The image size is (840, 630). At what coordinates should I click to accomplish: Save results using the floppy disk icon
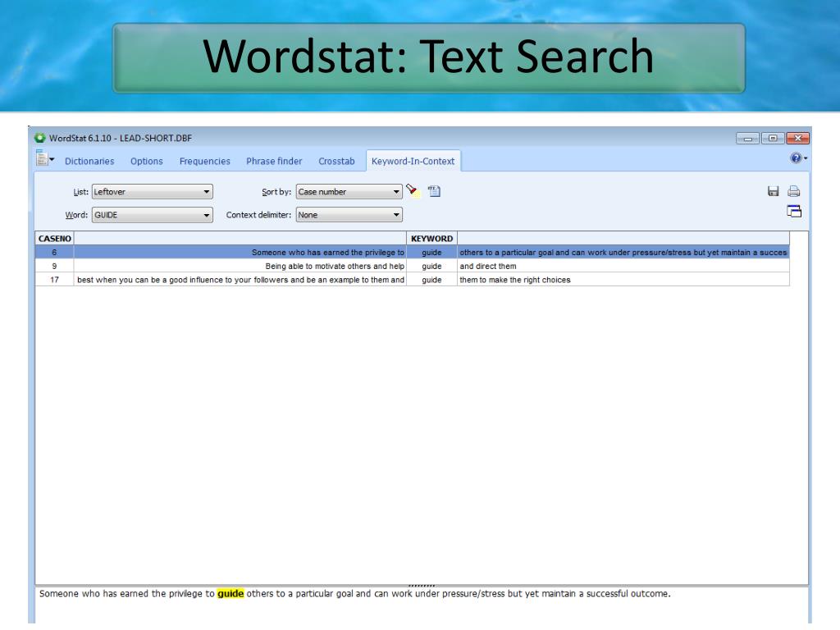(x=773, y=191)
